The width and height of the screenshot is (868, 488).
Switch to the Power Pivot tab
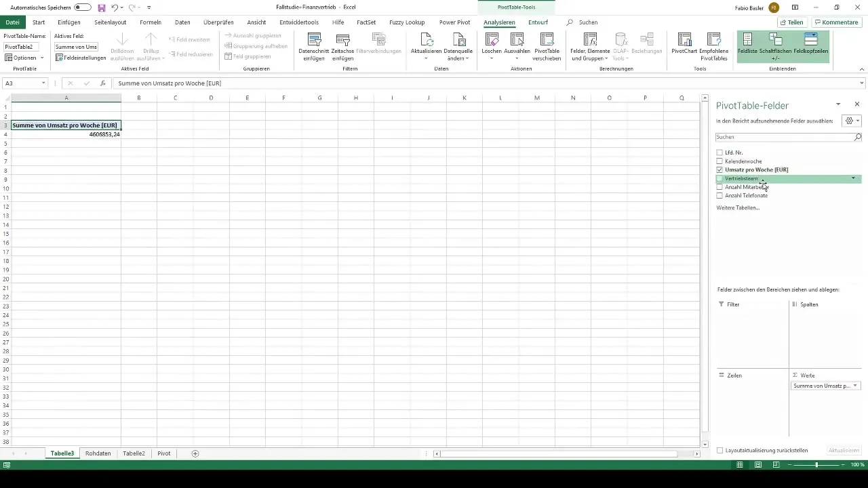(454, 22)
